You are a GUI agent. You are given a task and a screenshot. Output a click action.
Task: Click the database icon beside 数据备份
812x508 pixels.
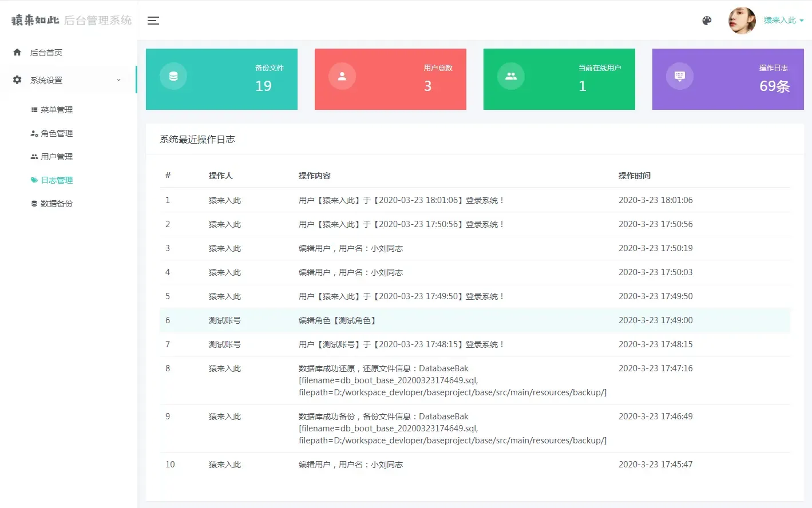pos(35,203)
